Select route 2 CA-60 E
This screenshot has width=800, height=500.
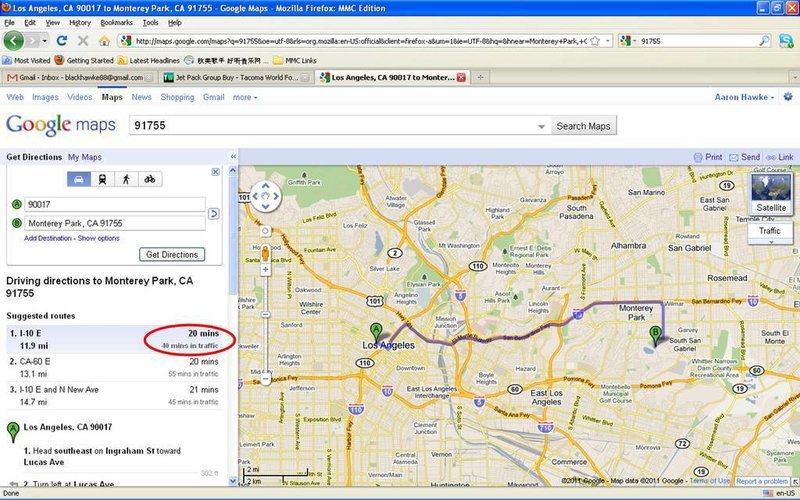pos(114,367)
